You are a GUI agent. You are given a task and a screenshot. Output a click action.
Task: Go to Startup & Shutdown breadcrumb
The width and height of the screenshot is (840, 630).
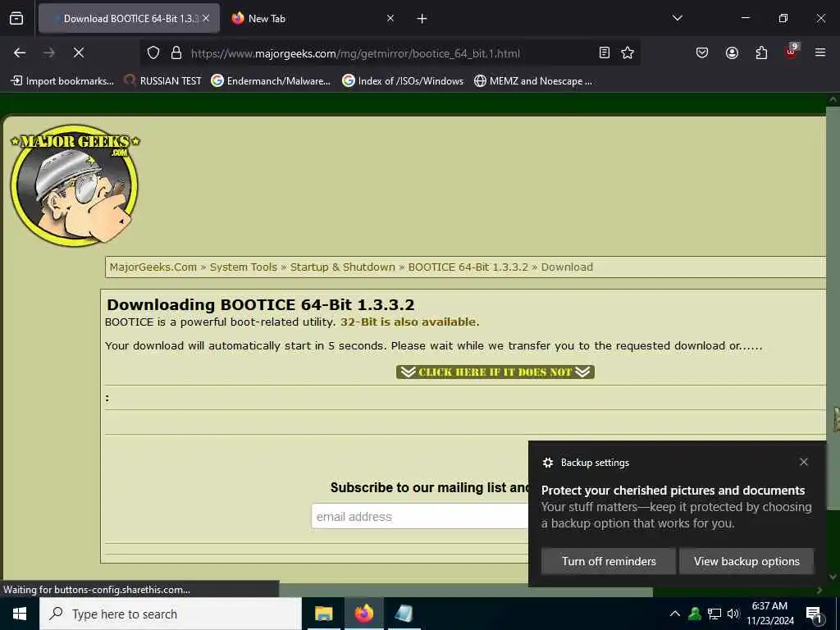(x=342, y=267)
